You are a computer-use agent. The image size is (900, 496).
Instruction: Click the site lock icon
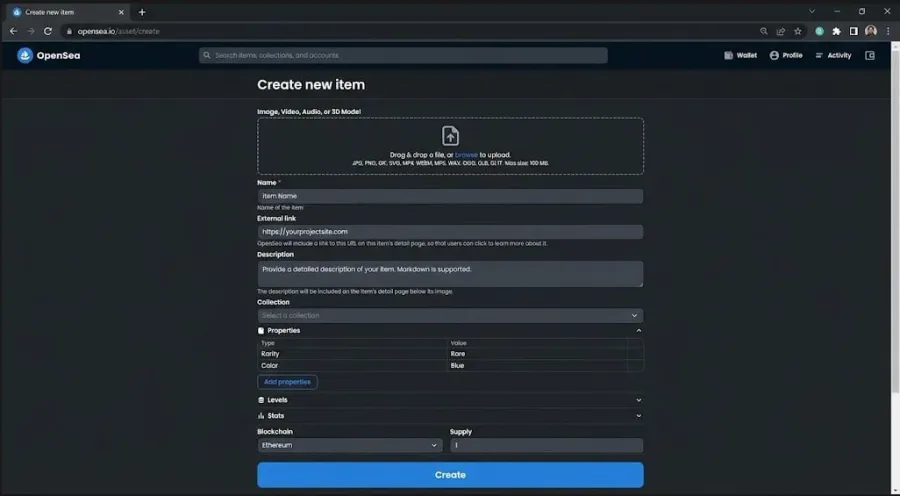pos(69,31)
